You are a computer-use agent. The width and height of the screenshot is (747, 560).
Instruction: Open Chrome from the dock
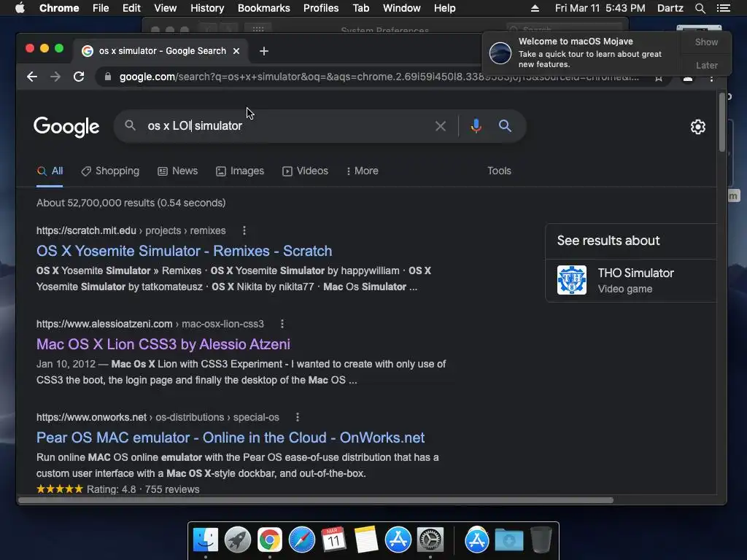(x=270, y=540)
